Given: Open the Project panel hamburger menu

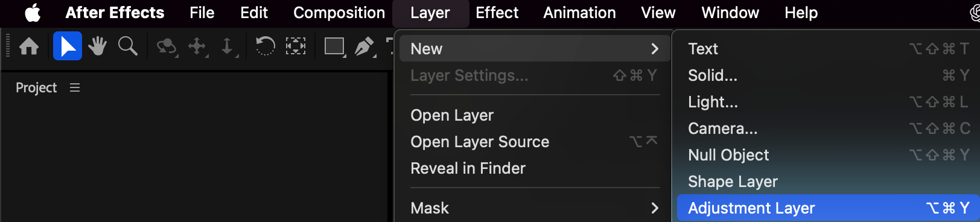Looking at the screenshot, I should pyautogui.click(x=75, y=88).
